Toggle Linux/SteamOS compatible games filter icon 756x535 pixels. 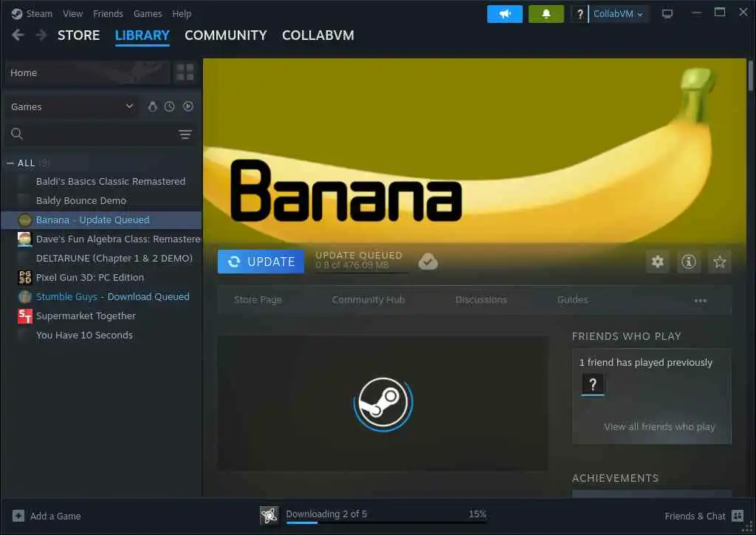[152, 106]
